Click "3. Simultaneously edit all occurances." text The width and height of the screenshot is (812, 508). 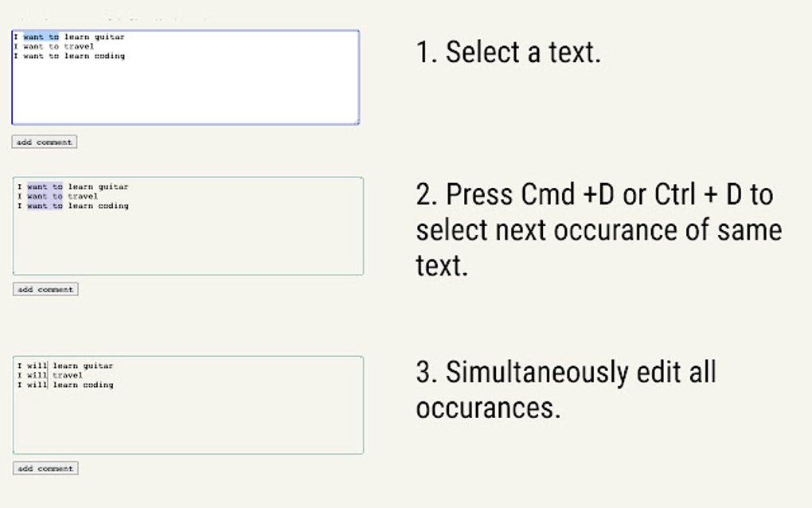pyautogui.click(x=565, y=390)
